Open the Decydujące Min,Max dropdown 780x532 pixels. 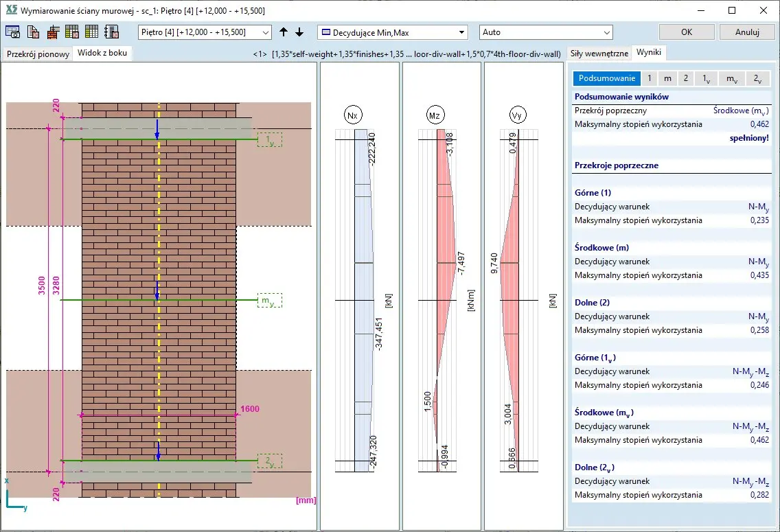tap(392, 32)
